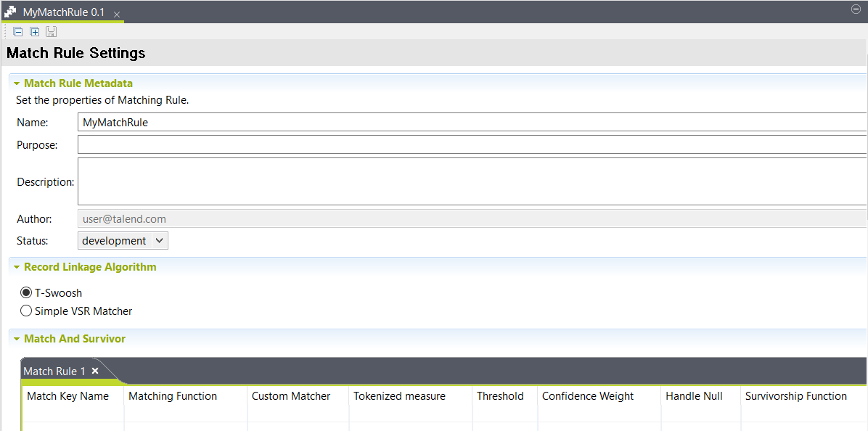Select the Simple VSR Matcher radio button
The height and width of the screenshot is (431, 868).
coord(26,311)
